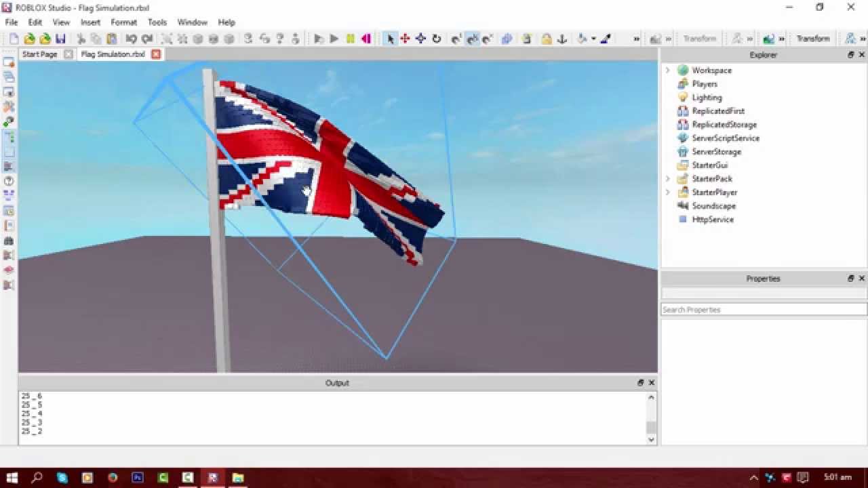Open the Help menu

[226, 22]
